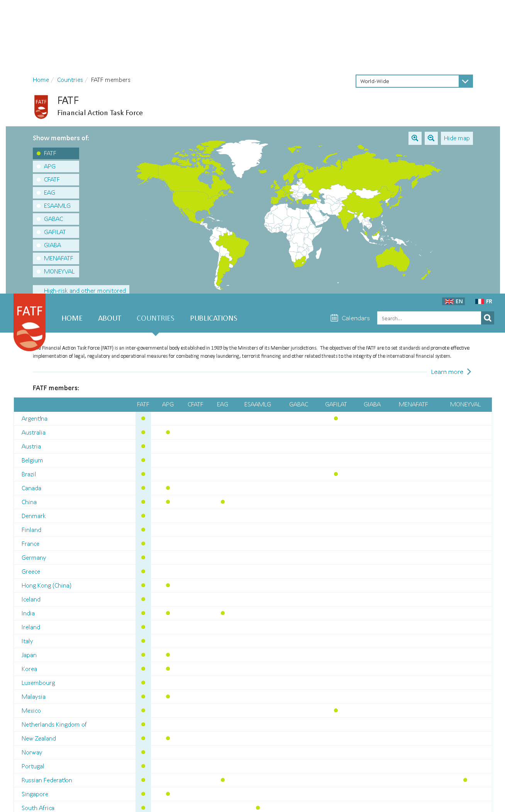This screenshot has width=505, height=812.
Task: Open the Japan country link
Action: click(29, 655)
